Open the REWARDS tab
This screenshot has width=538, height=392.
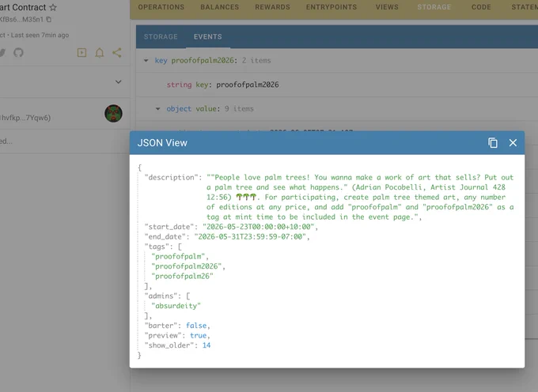tap(272, 7)
